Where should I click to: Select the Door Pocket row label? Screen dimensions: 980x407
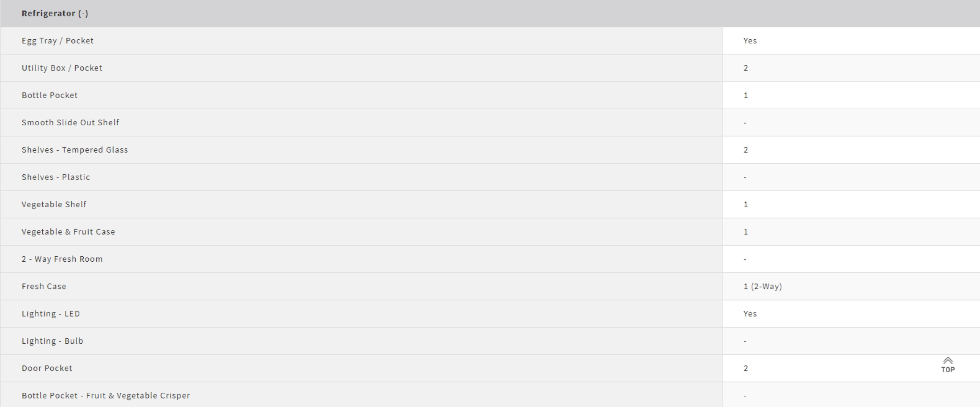point(47,368)
